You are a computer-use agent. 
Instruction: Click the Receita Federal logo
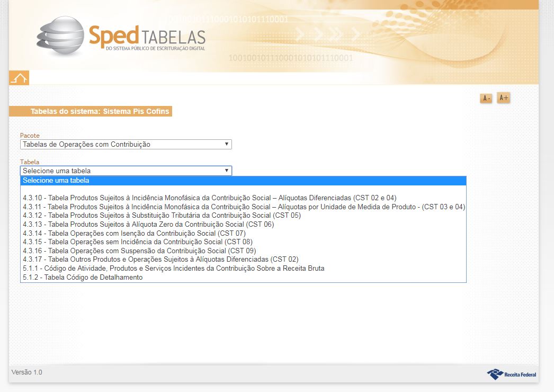pyautogui.click(x=511, y=375)
